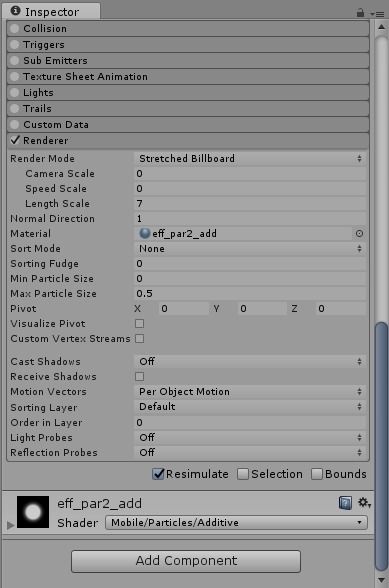Open the Inspector panel options menu
The width and height of the screenshot is (389, 588).
377,14
